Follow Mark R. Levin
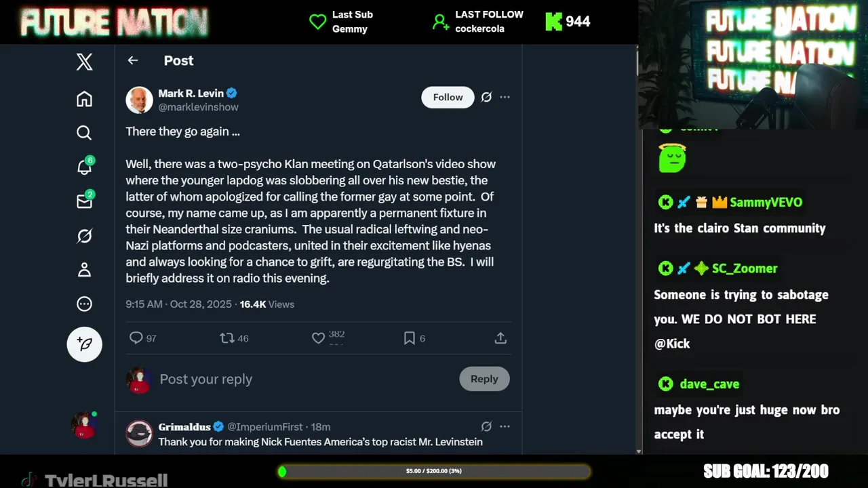The height and width of the screenshot is (488, 868). coord(448,97)
